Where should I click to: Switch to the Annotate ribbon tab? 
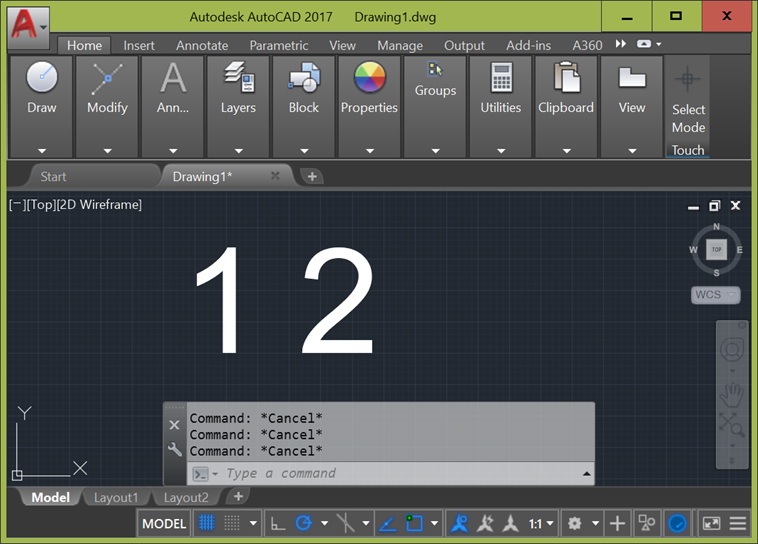(x=202, y=45)
